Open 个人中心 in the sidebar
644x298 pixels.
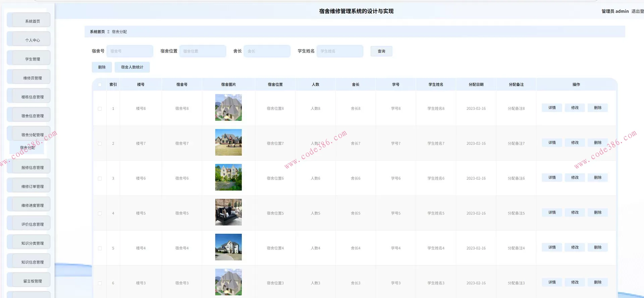[x=32, y=40]
